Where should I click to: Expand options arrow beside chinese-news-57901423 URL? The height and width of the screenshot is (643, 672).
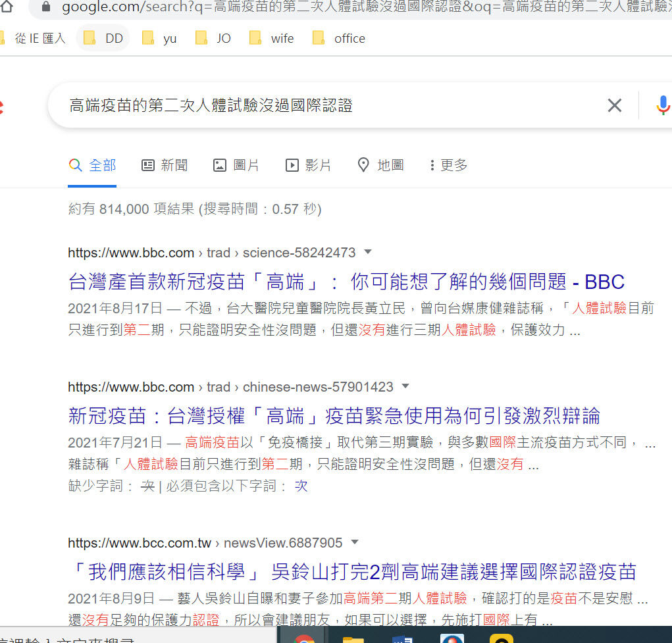coord(405,386)
